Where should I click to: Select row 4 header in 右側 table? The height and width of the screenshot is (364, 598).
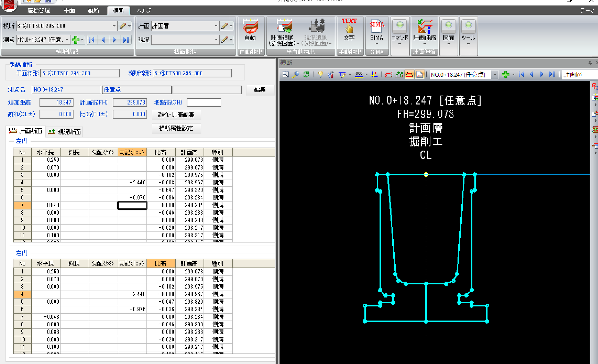point(22,294)
